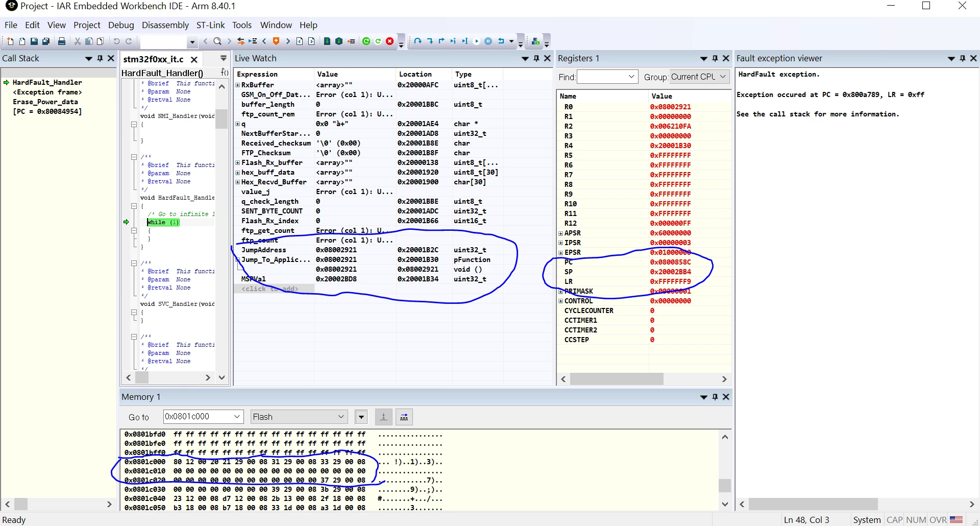Click the Stop Debugging red icon
This screenshot has width=980, height=526.
click(x=390, y=41)
